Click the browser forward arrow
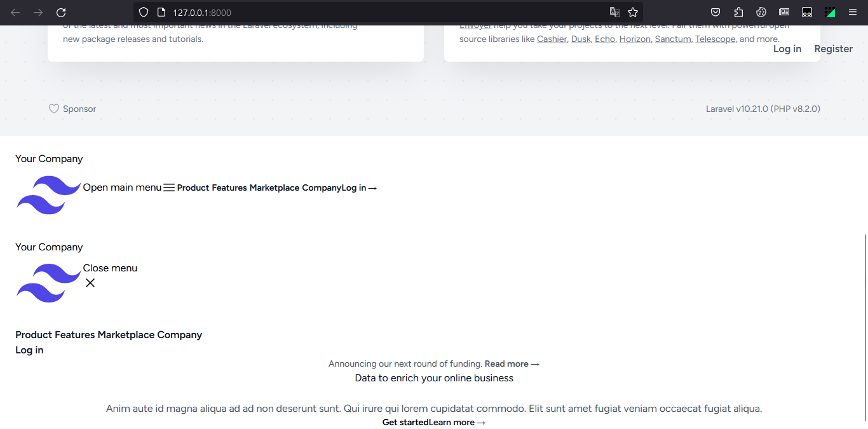The height and width of the screenshot is (429, 868). (x=38, y=12)
